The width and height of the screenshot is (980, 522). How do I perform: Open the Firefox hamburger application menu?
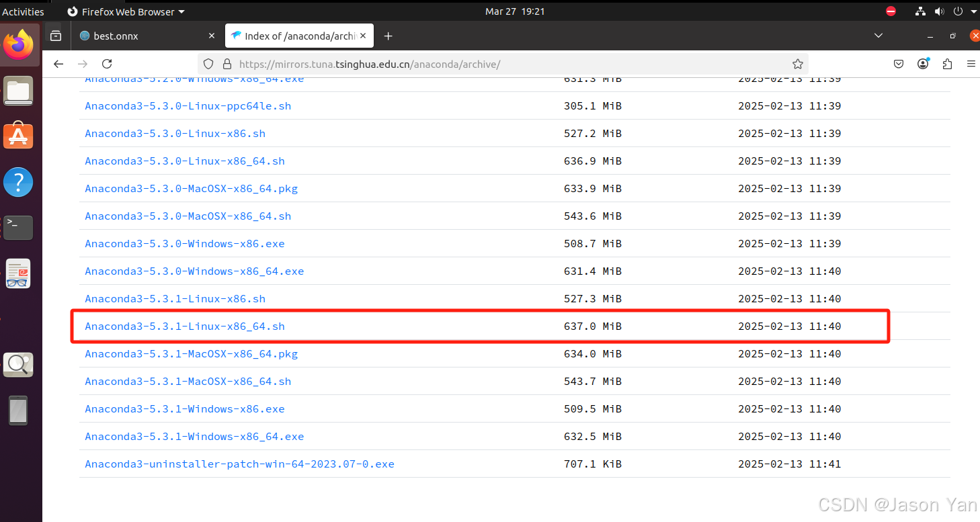[971, 64]
